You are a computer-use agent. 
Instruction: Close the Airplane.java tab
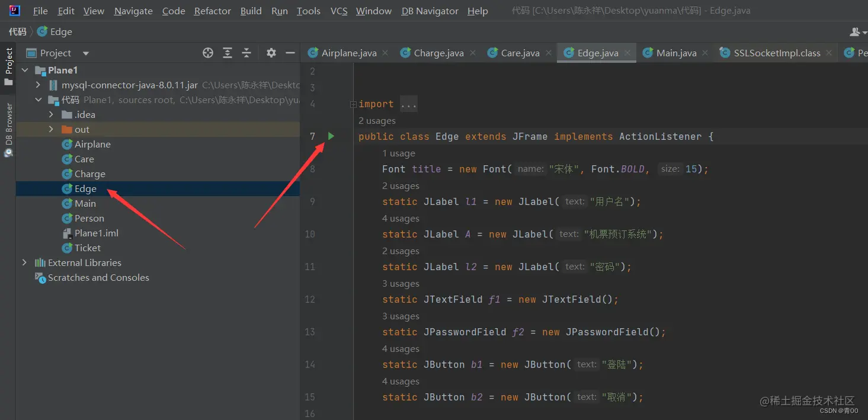click(x=385, y=53)
